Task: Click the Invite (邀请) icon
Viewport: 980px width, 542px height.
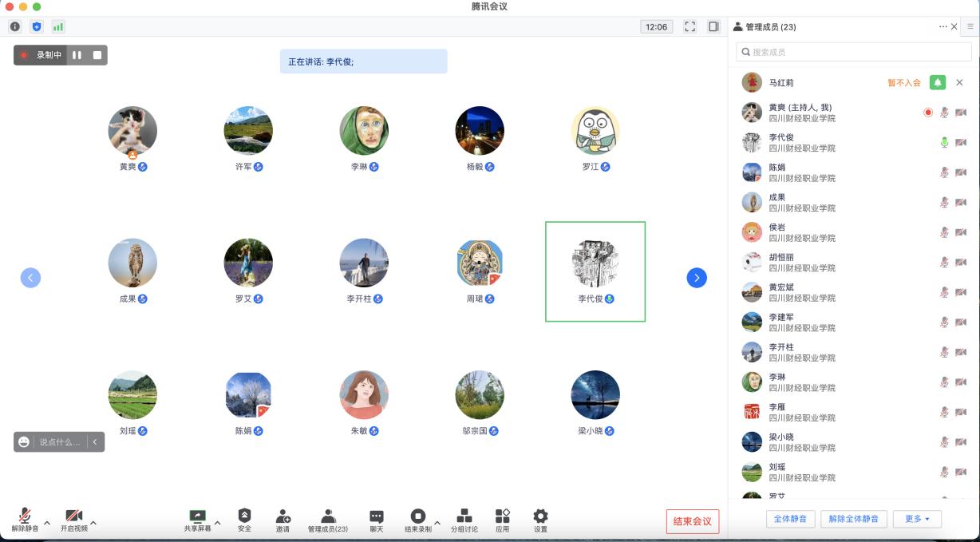Action: click(x=283, y=516)
